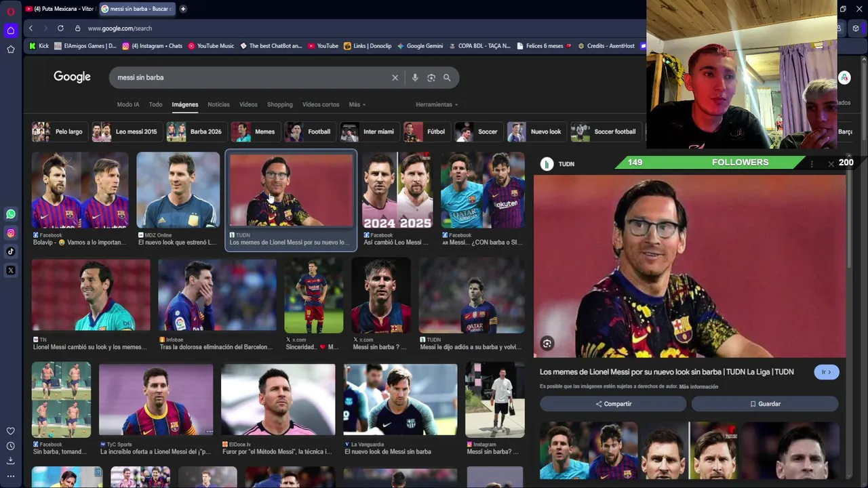868x488 pixels.
Task: Open Instagram Chats bookmark
Action: pyautogui.click(x=153, y=46)
